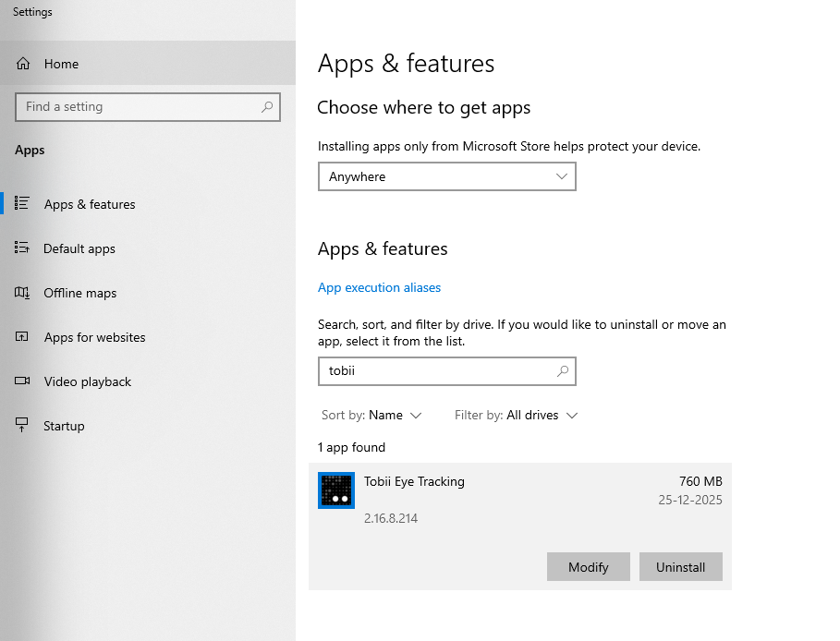Click the Uninstall button
Image resolution: width=840 pixels, height=641 pixels.
pos(680,566)
